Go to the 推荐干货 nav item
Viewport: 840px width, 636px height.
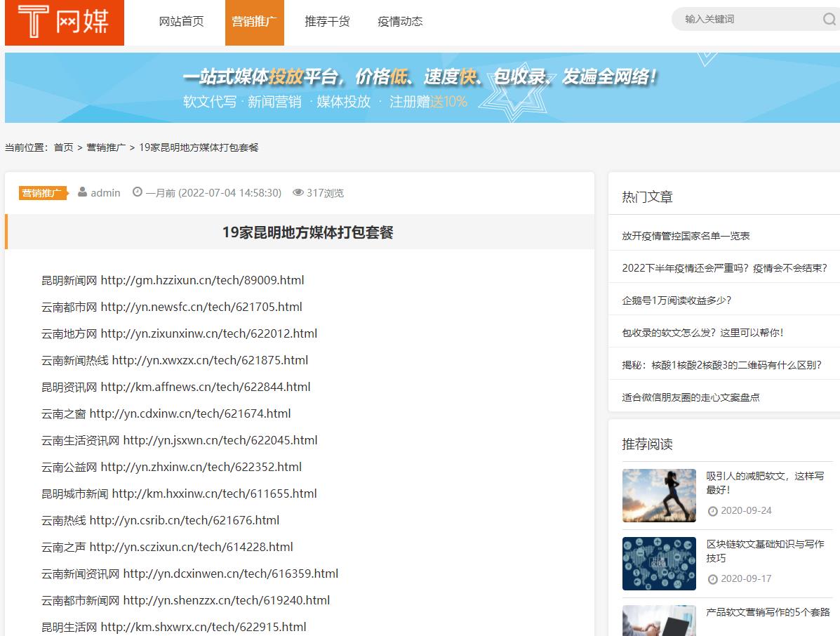click(x=327, y=22)
